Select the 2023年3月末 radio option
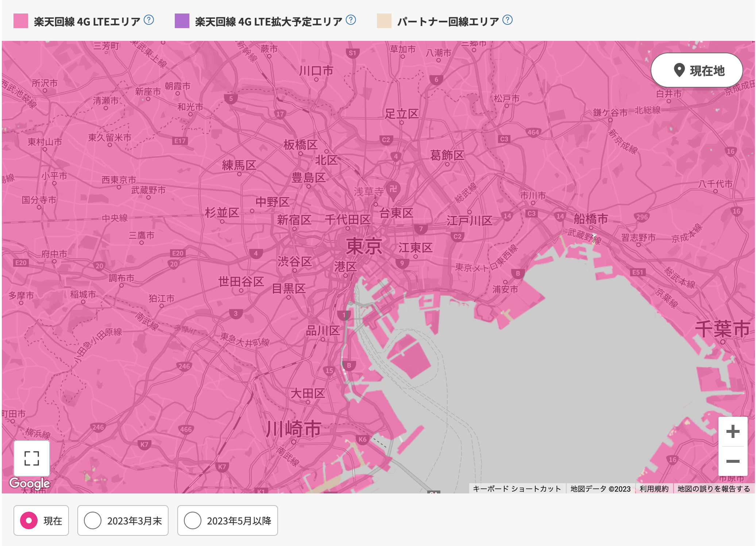 coord(123,520)
